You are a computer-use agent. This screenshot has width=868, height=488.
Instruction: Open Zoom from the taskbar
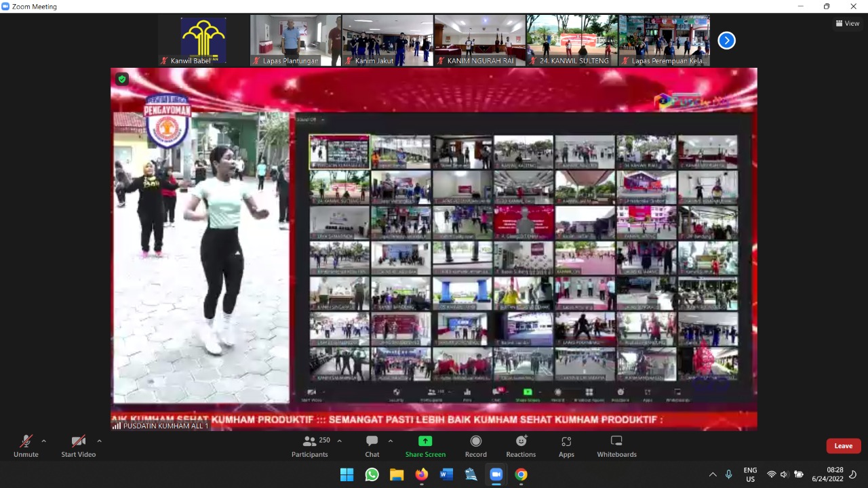(496, 474)
